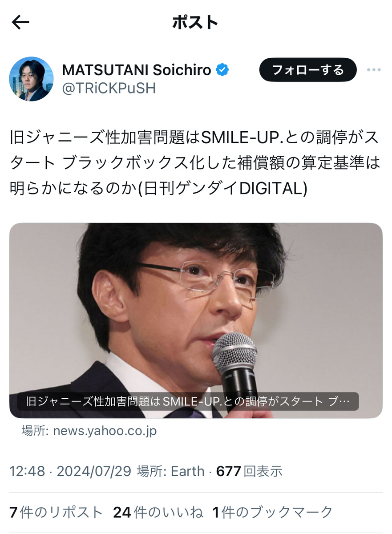Open the news.yahoo.co.jp source link
Screen dimensions: 392x534
tap(105, 431)
